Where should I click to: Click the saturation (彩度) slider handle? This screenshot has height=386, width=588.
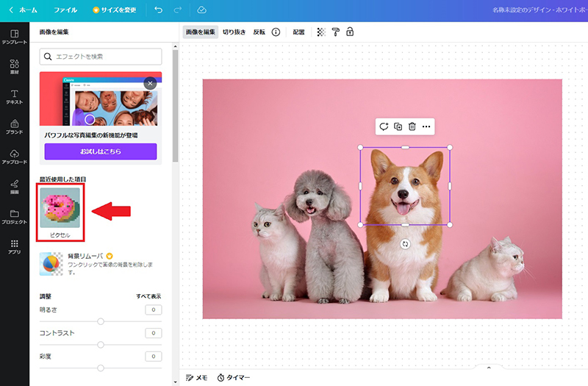click(x=101, y=368)
